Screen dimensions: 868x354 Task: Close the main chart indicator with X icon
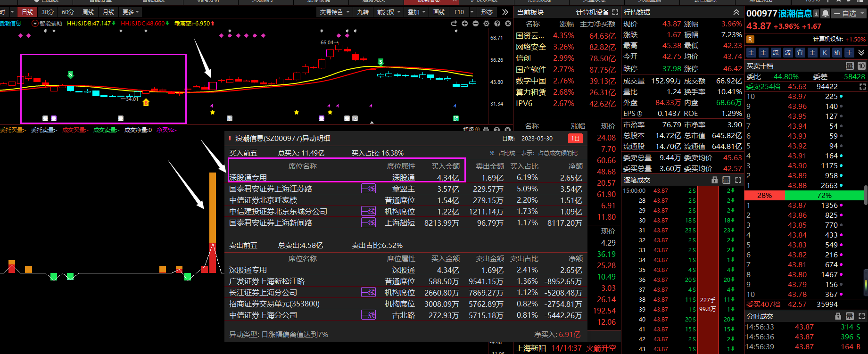pyautogui.click(x=508, y=23)
